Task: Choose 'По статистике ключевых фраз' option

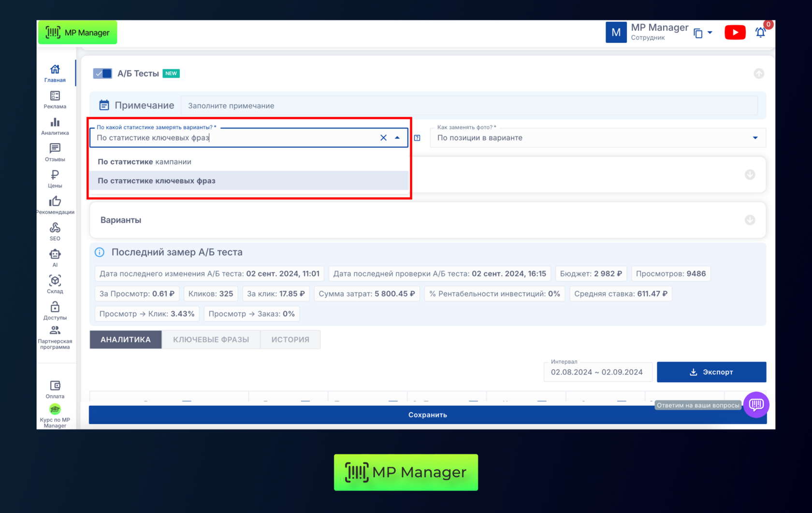Action: 157,181
